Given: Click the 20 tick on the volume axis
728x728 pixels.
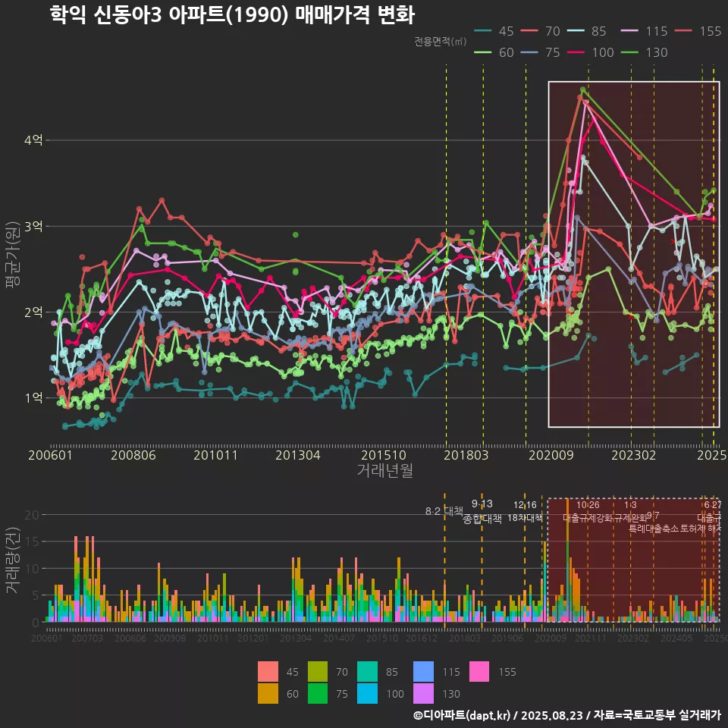Looking at the screenshot, I should pos(32,514).
